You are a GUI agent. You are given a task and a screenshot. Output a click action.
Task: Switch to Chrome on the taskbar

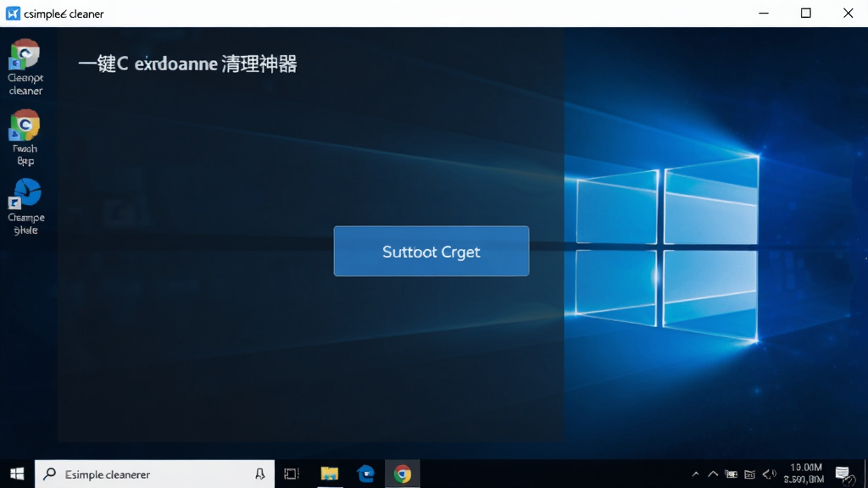[403, 474]
